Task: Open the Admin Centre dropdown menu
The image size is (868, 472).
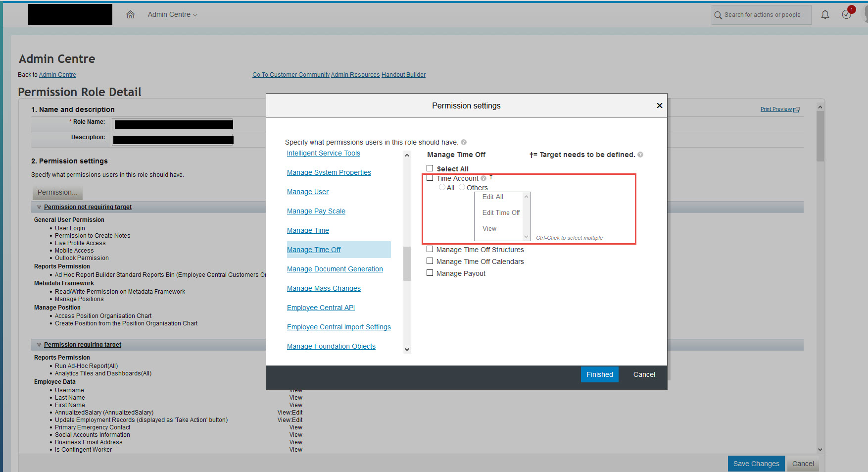Action: (x=173, y=14)
